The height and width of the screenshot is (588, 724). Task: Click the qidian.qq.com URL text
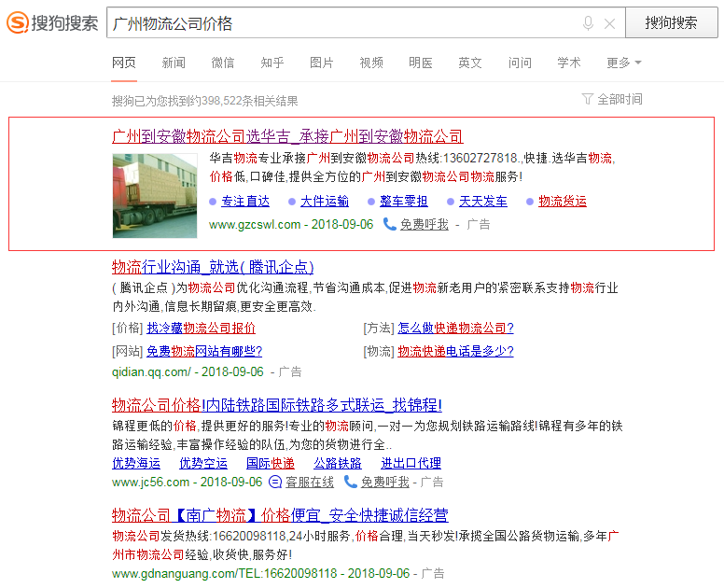(151, 371)
